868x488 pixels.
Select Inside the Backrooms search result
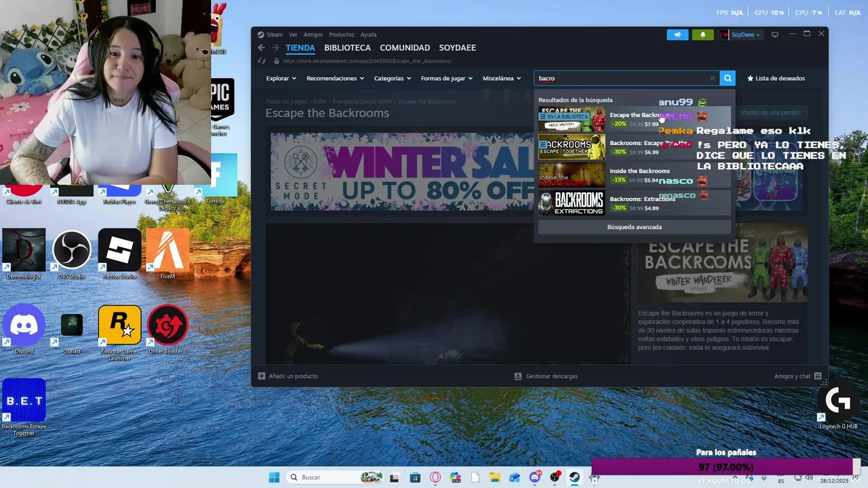[x=635, y=175]
